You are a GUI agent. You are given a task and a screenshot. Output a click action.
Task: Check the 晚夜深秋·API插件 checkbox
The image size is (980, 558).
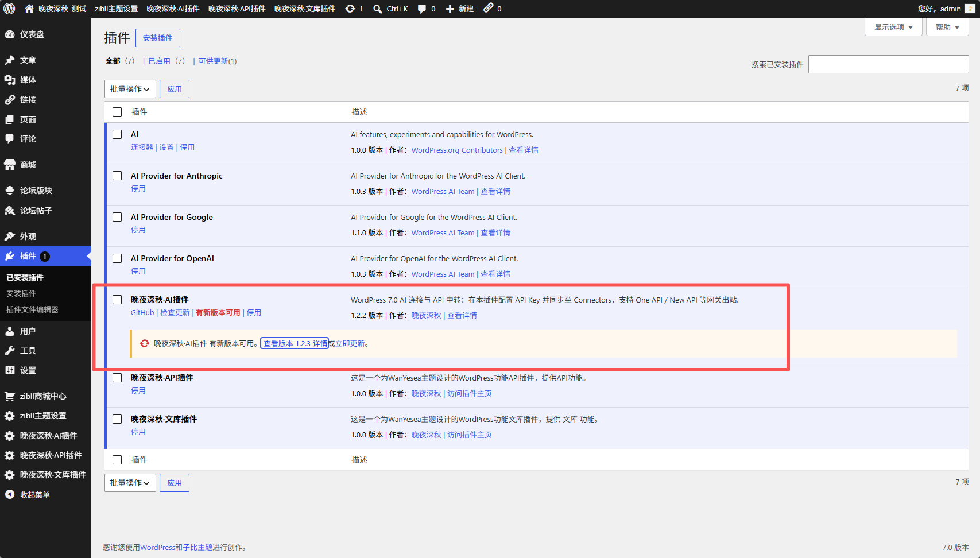117,378
